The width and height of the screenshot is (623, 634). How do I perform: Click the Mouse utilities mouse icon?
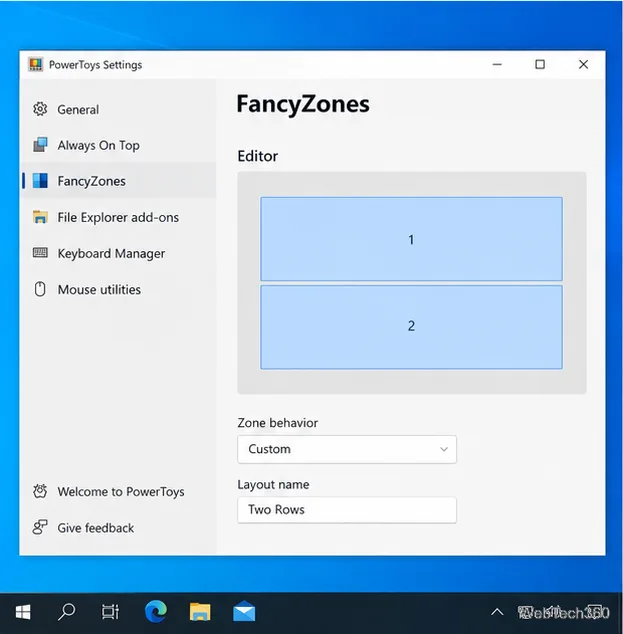40,289
